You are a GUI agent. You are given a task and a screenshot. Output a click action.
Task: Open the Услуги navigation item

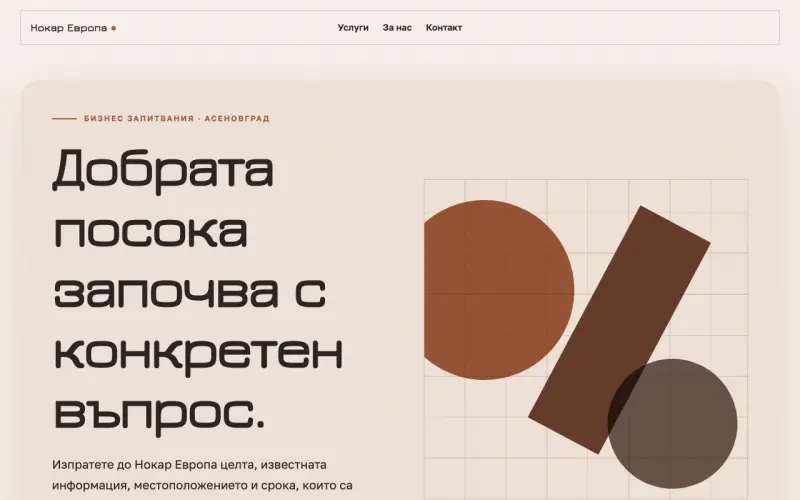tap(353, 28)
